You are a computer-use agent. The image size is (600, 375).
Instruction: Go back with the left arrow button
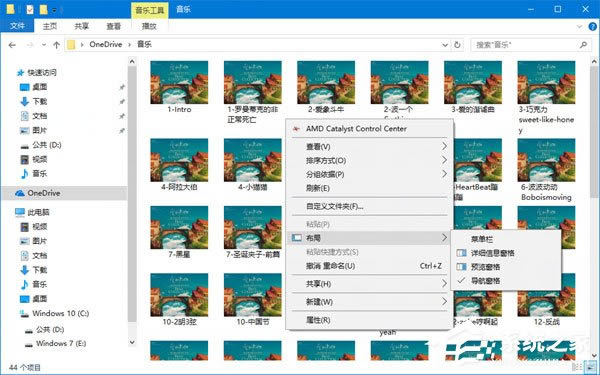(12, 45)
